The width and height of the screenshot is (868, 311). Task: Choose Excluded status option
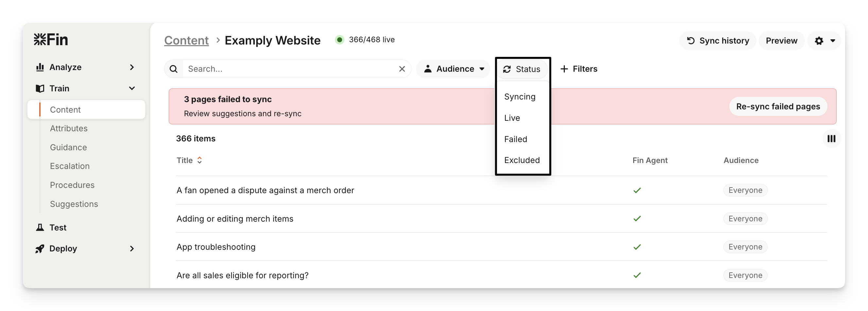coord(522,160)
